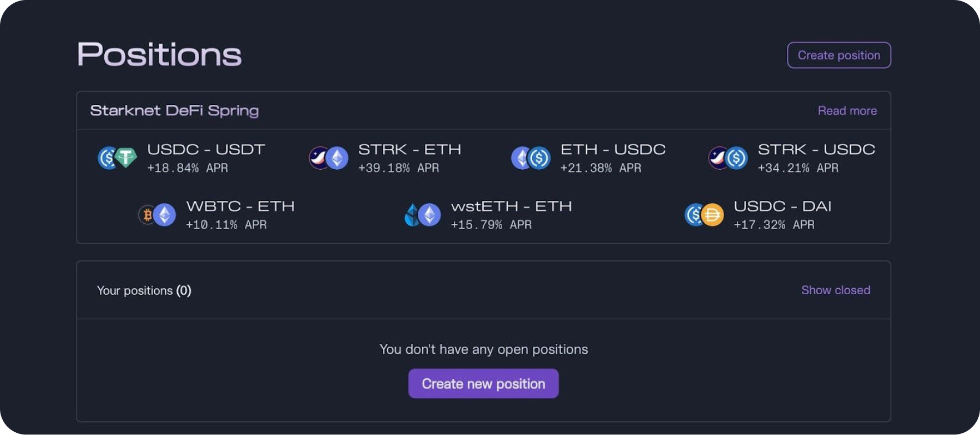This screenshot has width=980, height=435.
Task: Click the Create new position button
Action: 483,383
